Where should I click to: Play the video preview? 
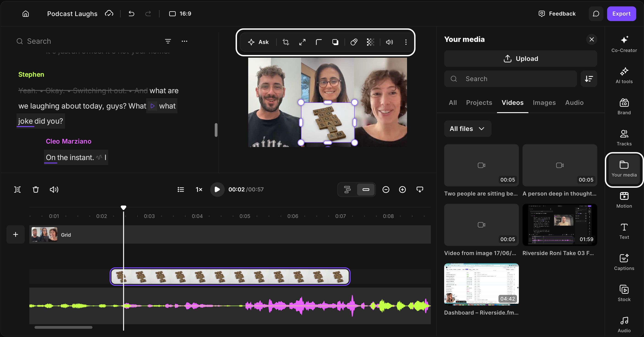coord(217,190)
